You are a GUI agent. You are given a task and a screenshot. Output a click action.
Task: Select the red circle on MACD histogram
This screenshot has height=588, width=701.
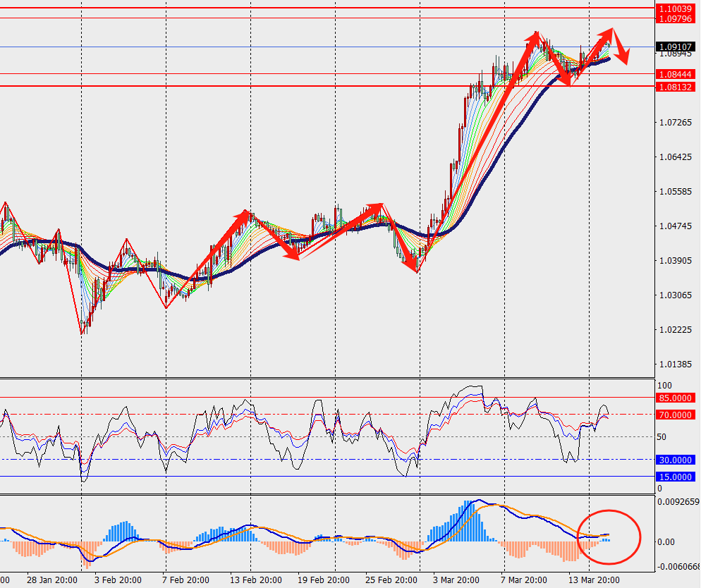[x=609, y=537]
